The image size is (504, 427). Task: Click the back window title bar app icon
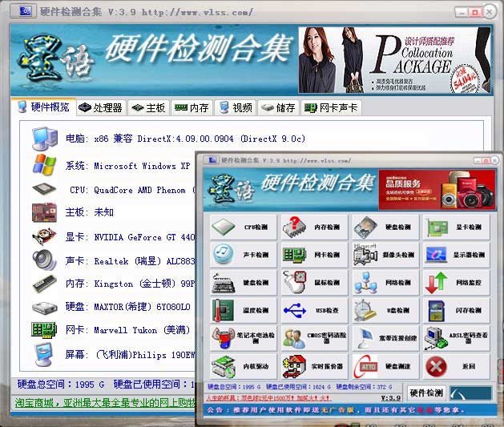(x=24, y=11)
